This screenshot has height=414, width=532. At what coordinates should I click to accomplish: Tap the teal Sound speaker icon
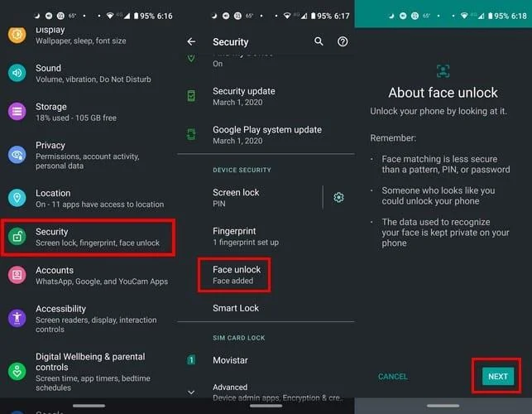(17, 73)
